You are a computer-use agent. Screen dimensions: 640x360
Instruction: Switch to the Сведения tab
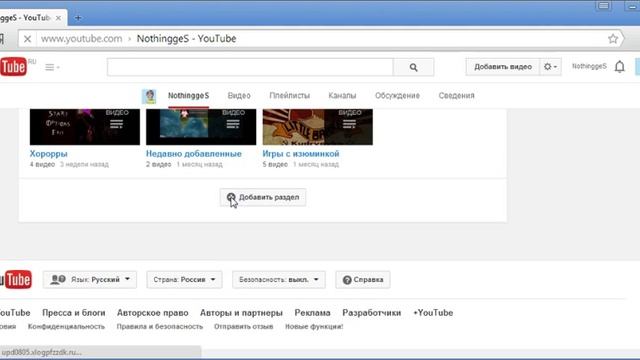coord(456,96)
